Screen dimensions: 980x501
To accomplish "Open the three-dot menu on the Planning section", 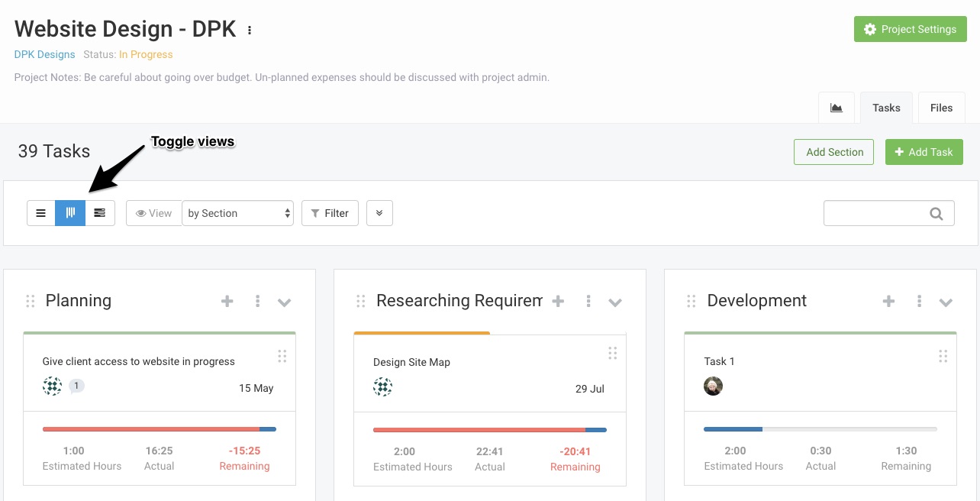I will coord(257,302).
